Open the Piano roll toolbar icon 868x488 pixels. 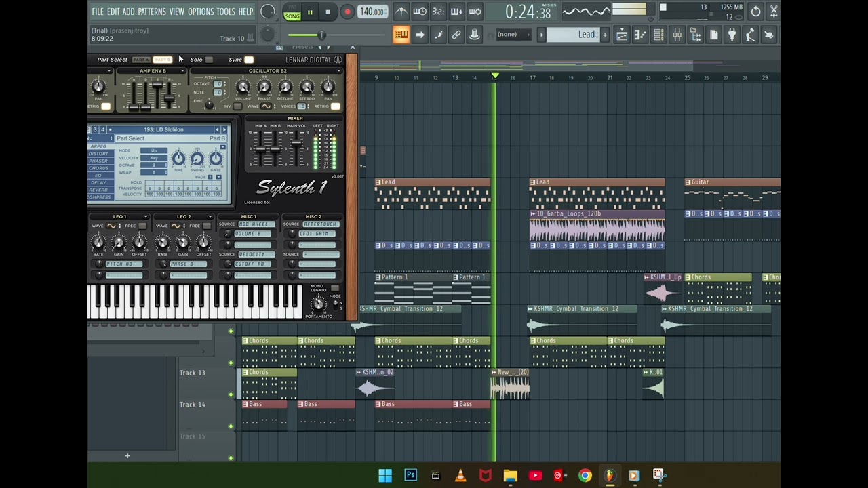[640, 35]
